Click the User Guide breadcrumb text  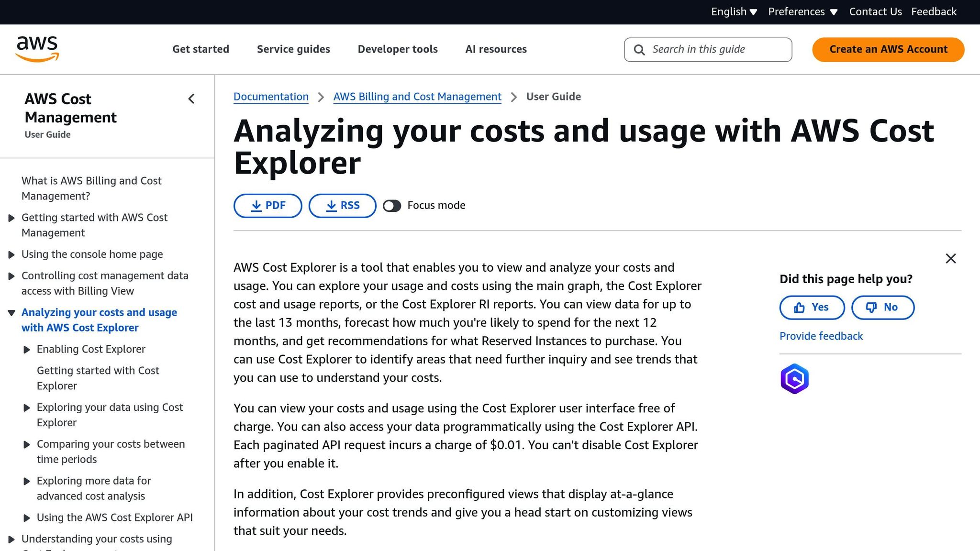tap(554, 97)
